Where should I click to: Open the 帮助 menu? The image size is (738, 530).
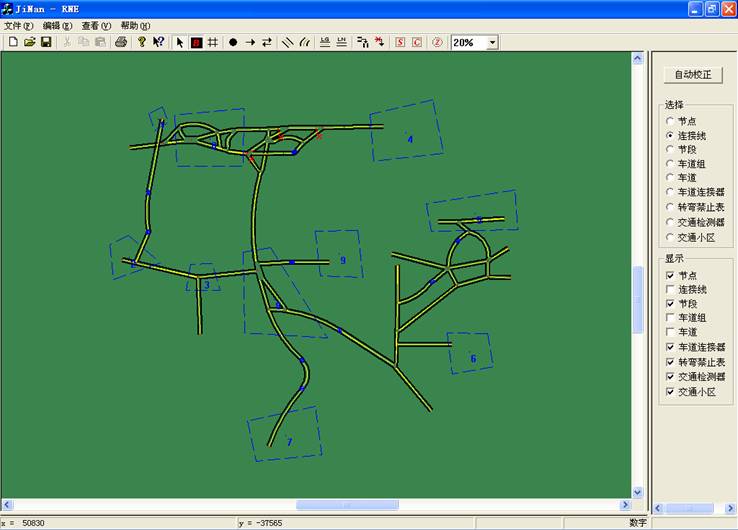tap(135, 26)
